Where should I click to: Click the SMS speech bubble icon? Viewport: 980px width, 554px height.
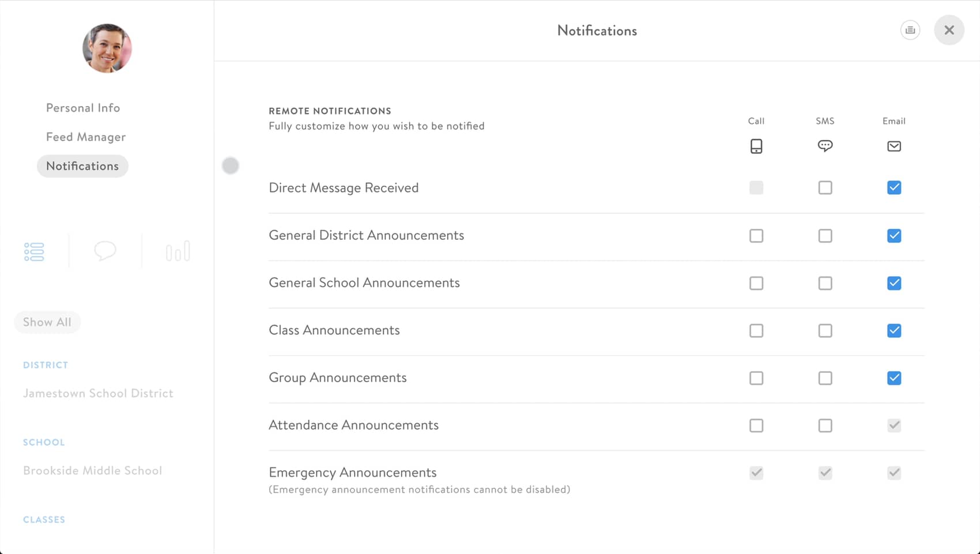825,146
